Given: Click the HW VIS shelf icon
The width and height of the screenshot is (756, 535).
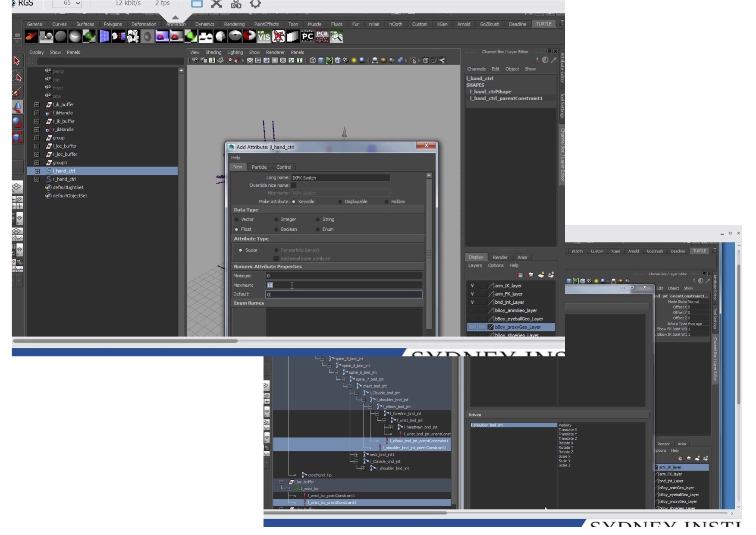Looking at the screenshot, I should click(x=264, y=37).
